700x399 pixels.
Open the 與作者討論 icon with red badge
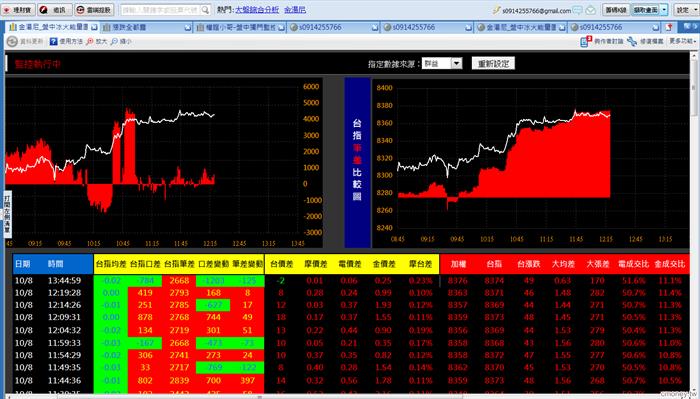(x=585, y=41)
